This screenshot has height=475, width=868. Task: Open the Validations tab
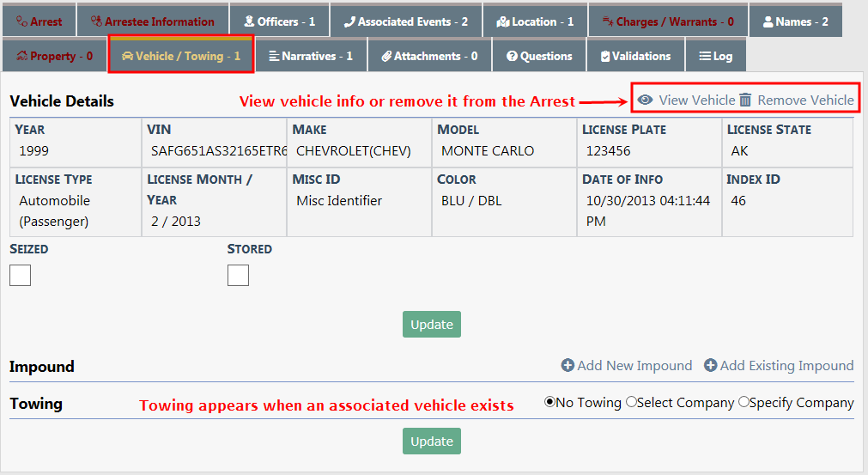[635, 56]
